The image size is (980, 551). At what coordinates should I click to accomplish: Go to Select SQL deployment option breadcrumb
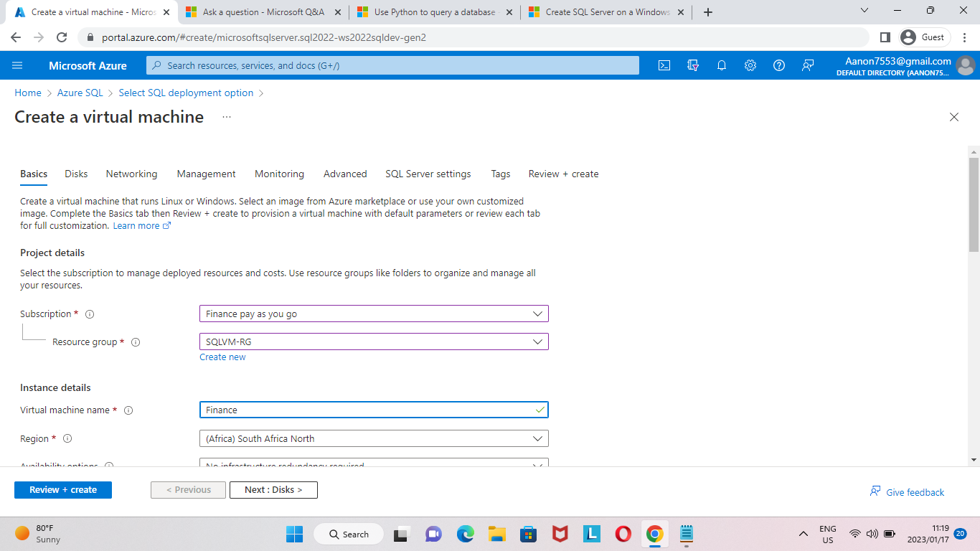[x=186, y=93]
